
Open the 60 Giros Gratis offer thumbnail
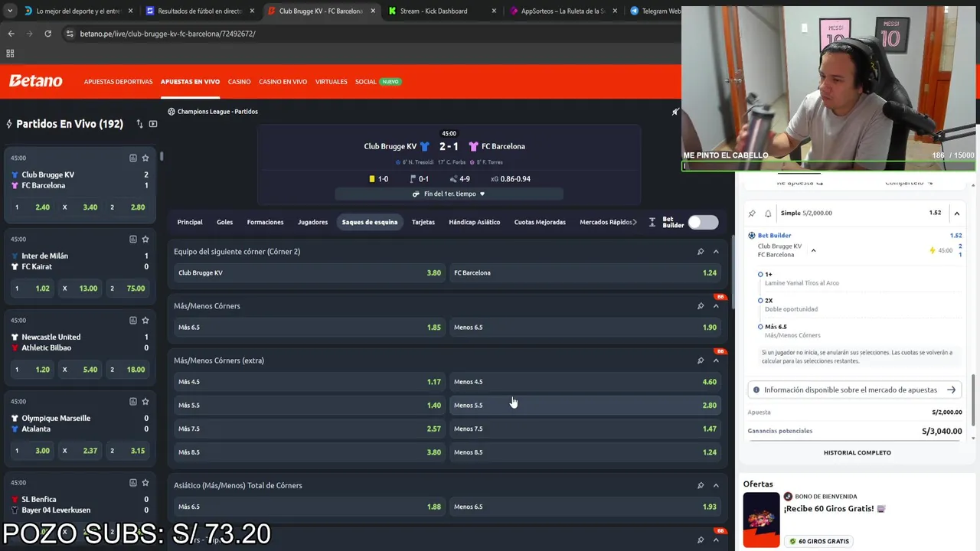click(x=761, y=520)
